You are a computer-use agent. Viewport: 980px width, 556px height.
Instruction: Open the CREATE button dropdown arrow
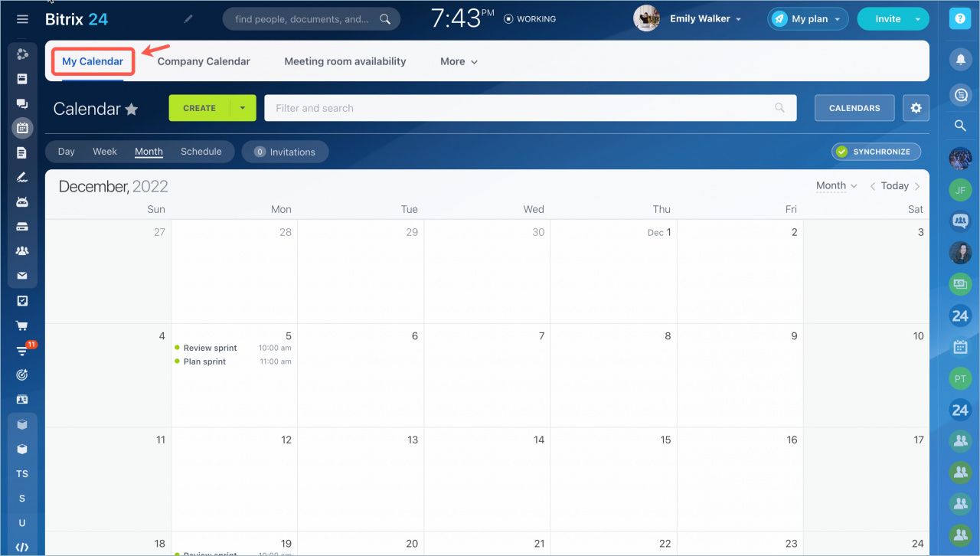coord(243,108)
